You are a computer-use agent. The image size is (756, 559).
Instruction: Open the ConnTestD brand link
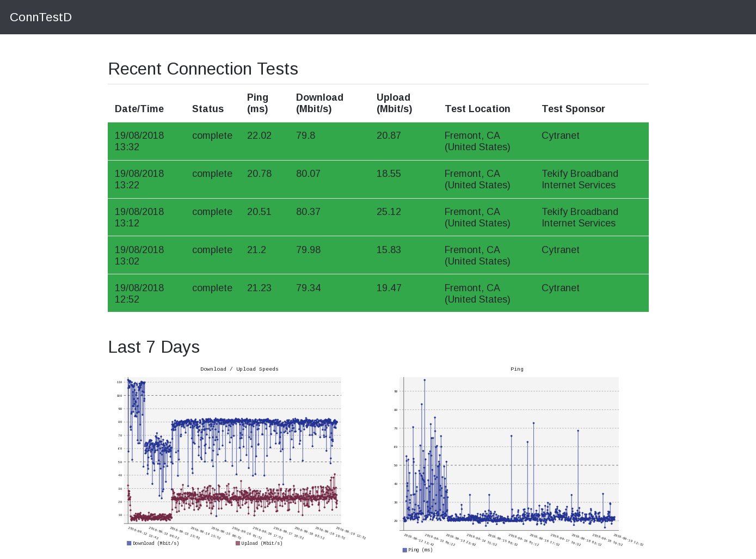(41, 17)
